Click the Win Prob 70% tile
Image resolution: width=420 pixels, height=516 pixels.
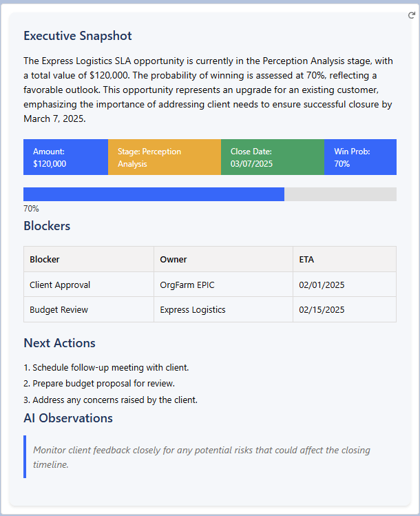[x=359, y=157]
